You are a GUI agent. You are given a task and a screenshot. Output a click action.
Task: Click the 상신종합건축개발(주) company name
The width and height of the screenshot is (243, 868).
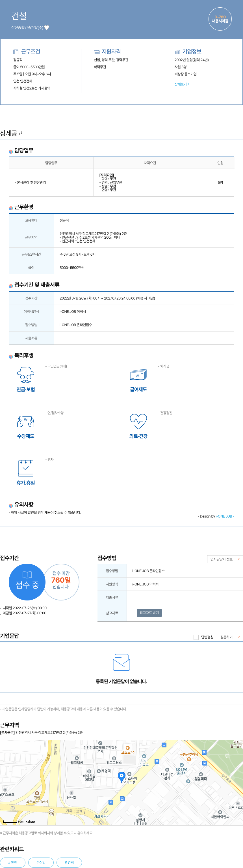pos(27,28)
